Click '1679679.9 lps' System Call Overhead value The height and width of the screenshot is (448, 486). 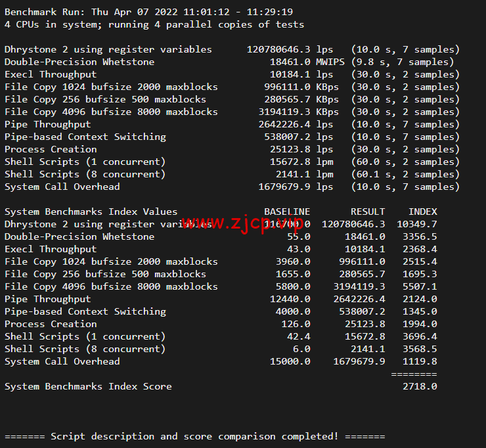click(x=296, y=187)
